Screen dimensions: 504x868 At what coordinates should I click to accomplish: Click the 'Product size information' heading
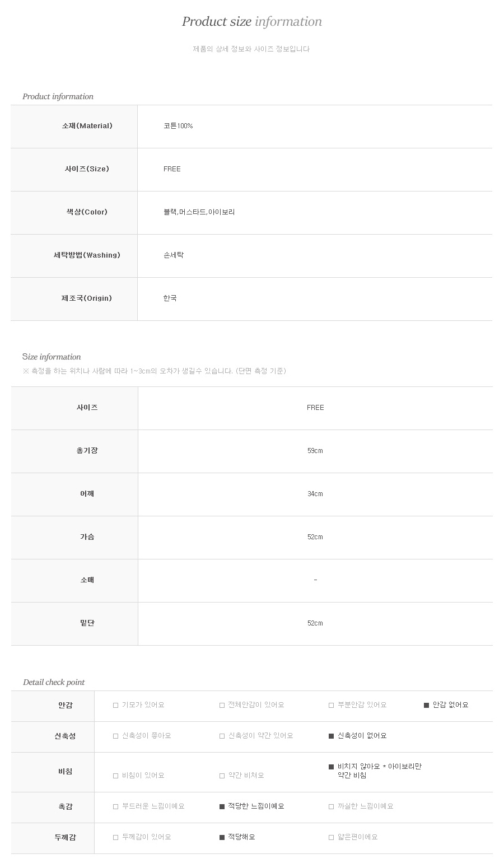point(251,22)
